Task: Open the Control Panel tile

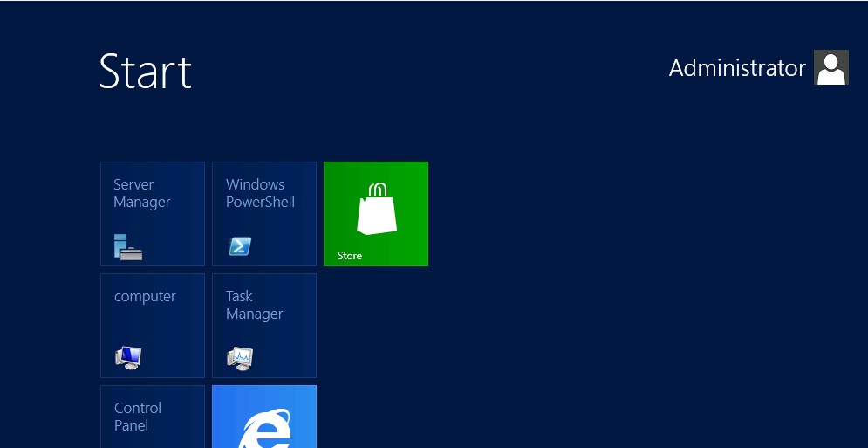Action: pos(153,417)
